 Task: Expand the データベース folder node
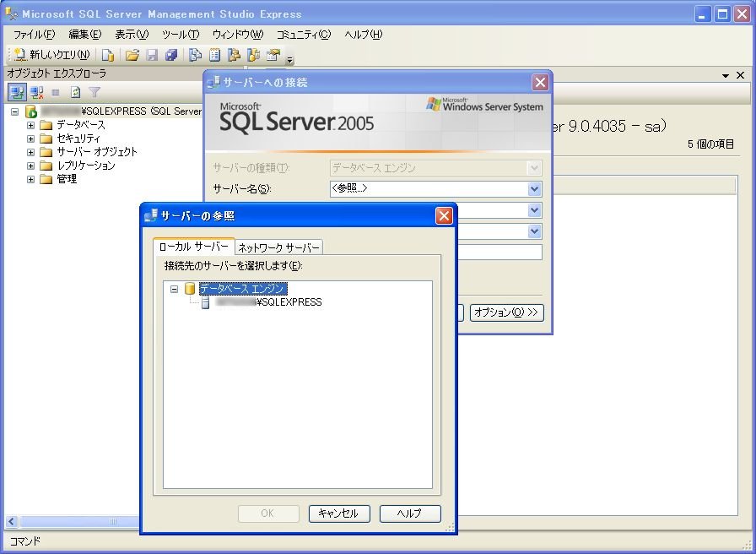[x=31, y=125]
